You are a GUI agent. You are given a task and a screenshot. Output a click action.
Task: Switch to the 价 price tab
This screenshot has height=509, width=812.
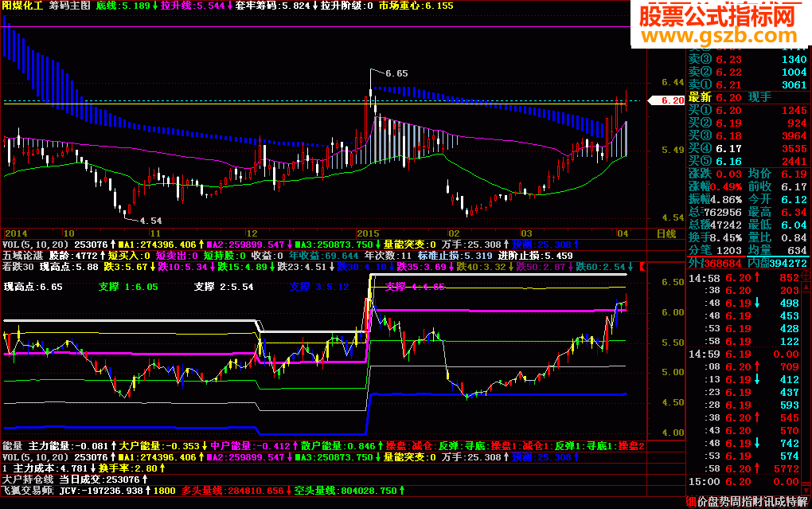703,501
